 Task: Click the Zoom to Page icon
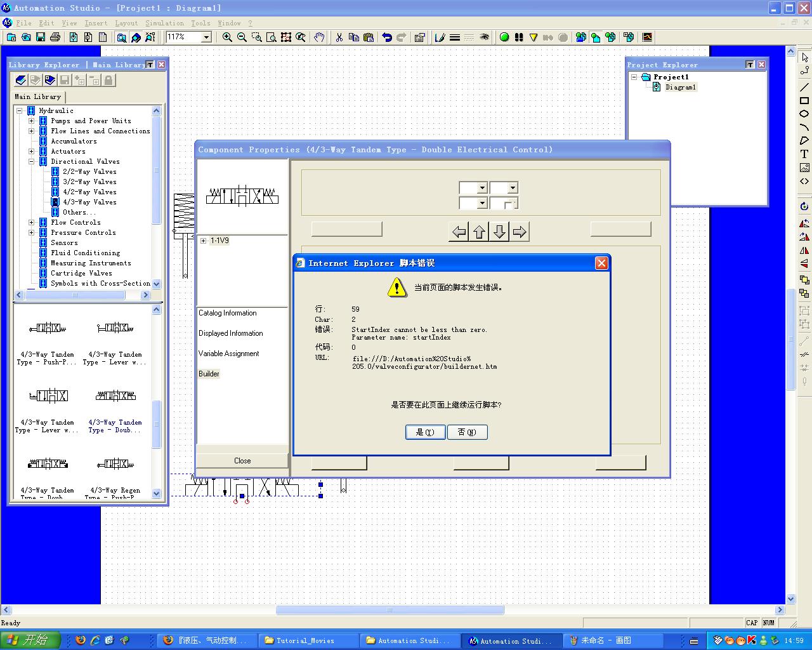272,37
